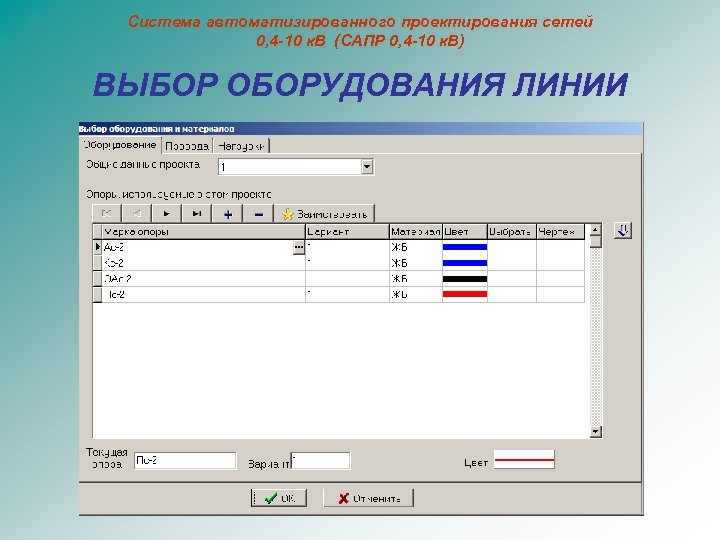Open the ellipsis picker in Ао-2 row
The image size is (720, 540).
click(x=298, y=247)
